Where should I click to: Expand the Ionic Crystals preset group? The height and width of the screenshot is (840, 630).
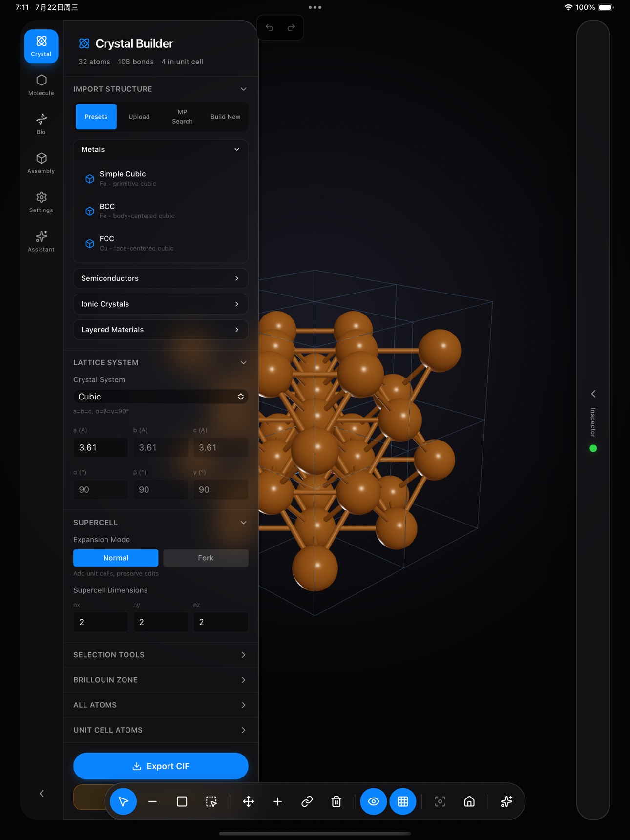(x=161, y=304)
